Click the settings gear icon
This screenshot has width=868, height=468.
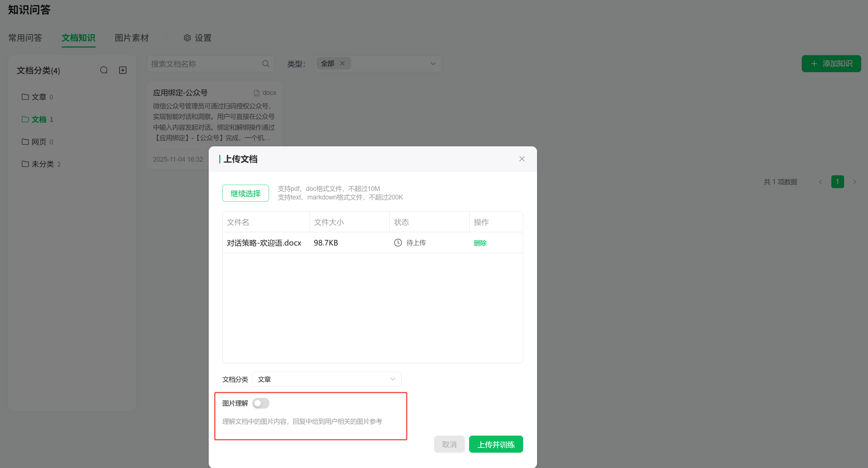pyautogui.click(x=187, y=38)
